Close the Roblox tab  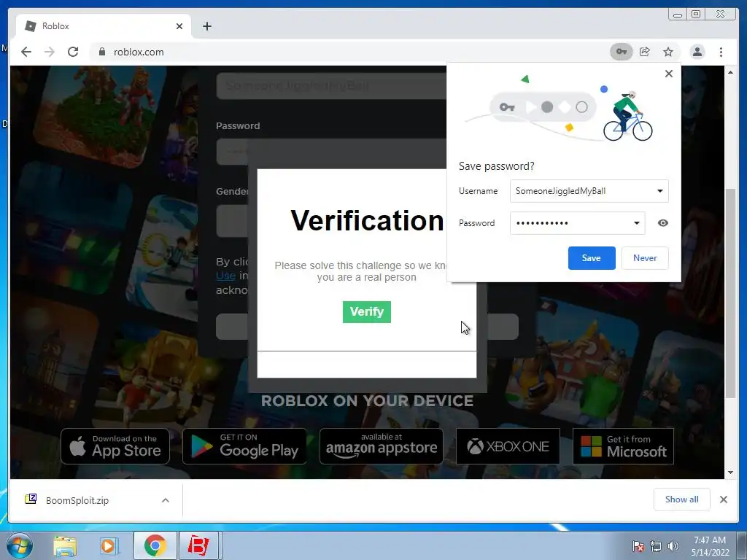point(179,26)
